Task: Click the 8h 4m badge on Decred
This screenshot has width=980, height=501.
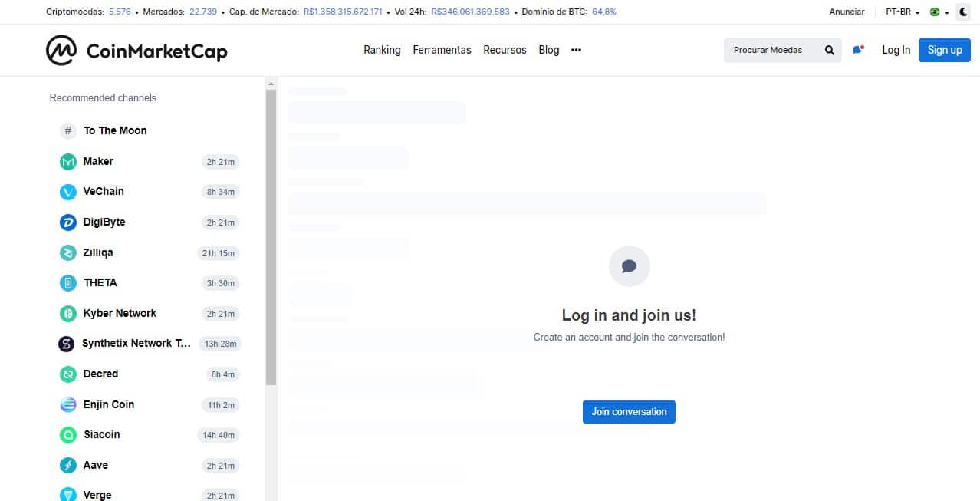Action: 223,374
